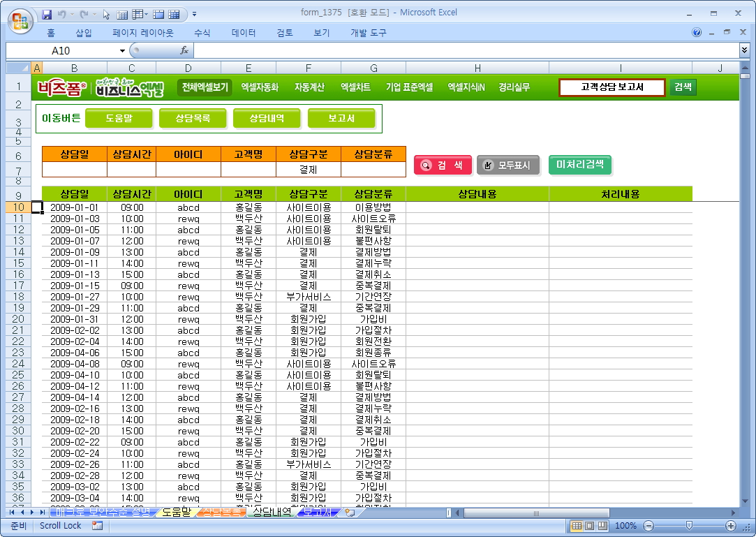Switch to Page Layout view in the status bar
This screenshot has width=756, height=537.
(x=589, y=526)
